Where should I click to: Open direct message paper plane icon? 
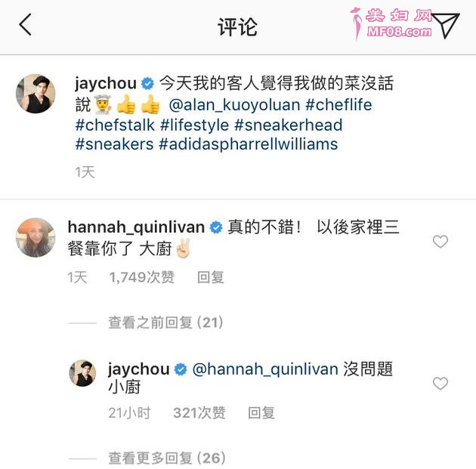(446, 25)
